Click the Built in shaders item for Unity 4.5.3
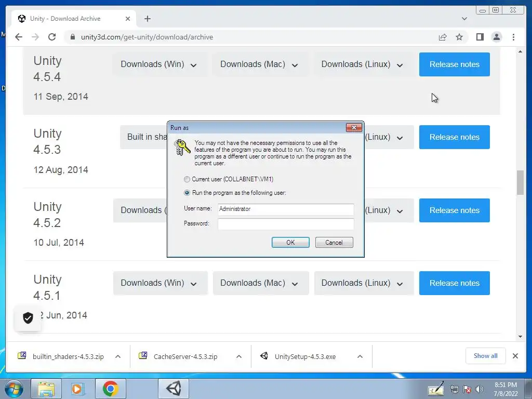The image size is (532, 399). pos(144,137)
